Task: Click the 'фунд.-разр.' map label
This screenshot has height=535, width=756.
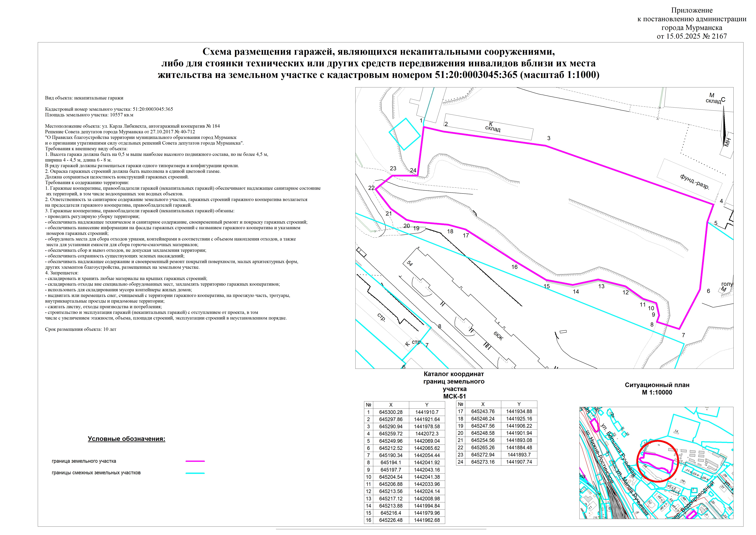Action: point(695,182)
